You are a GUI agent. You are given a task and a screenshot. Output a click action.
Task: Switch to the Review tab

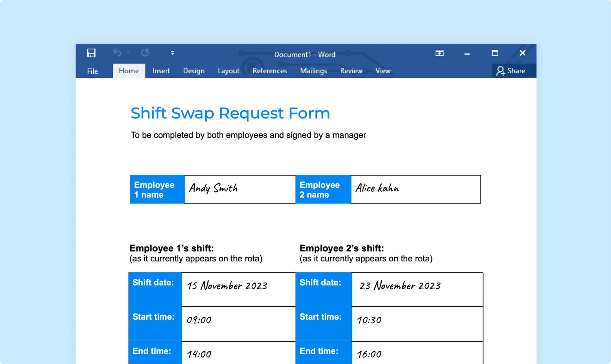coord(351,70)
